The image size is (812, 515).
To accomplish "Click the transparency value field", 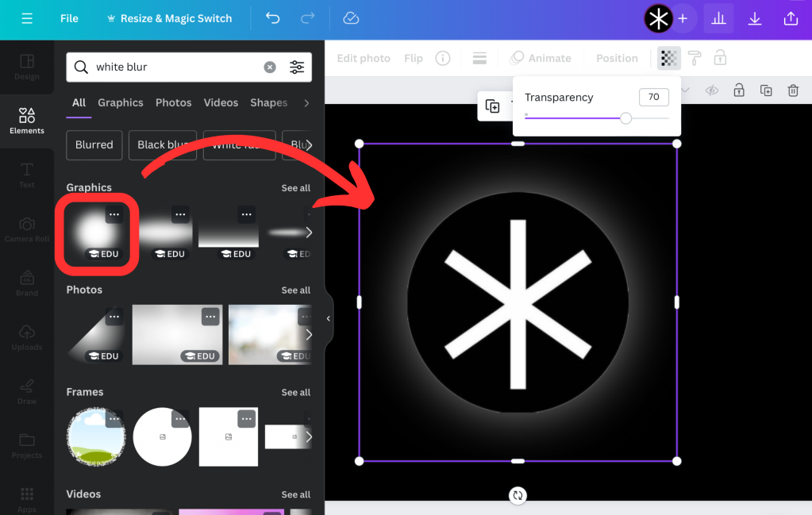I will coord(653,98).
